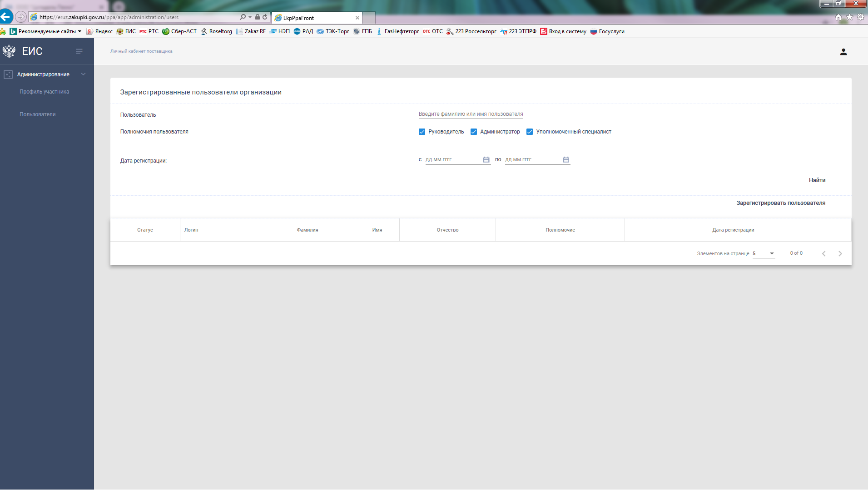Uncheck the Администратор checkbox

tap(474, 132)
